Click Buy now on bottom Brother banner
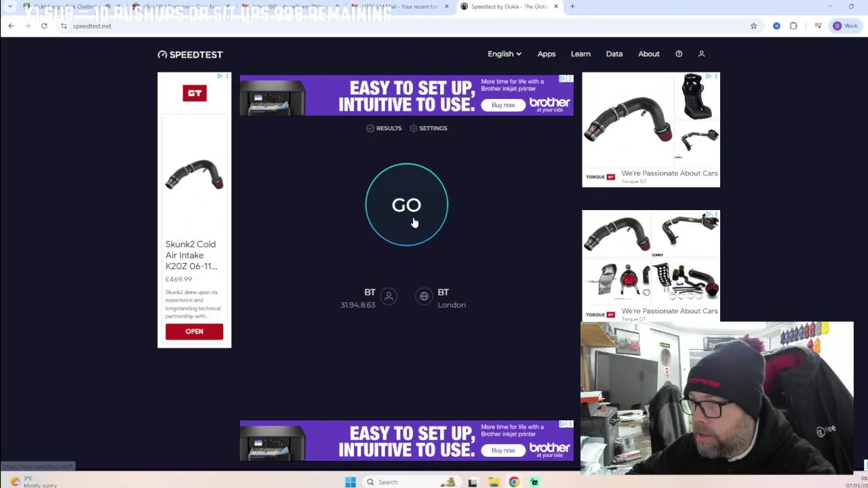The width and height of the screenshot is (868, 488). click(x=503, y=451)
